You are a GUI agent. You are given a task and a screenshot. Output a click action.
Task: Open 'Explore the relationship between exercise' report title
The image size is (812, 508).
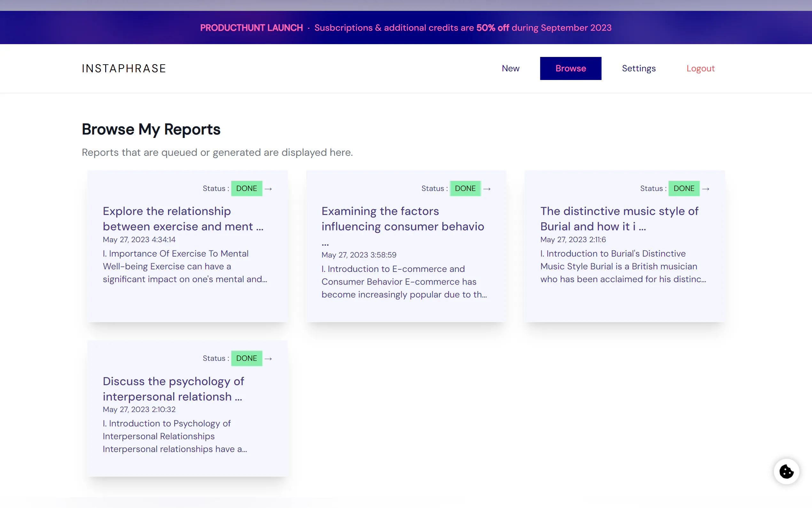click(x=183, y=219)
